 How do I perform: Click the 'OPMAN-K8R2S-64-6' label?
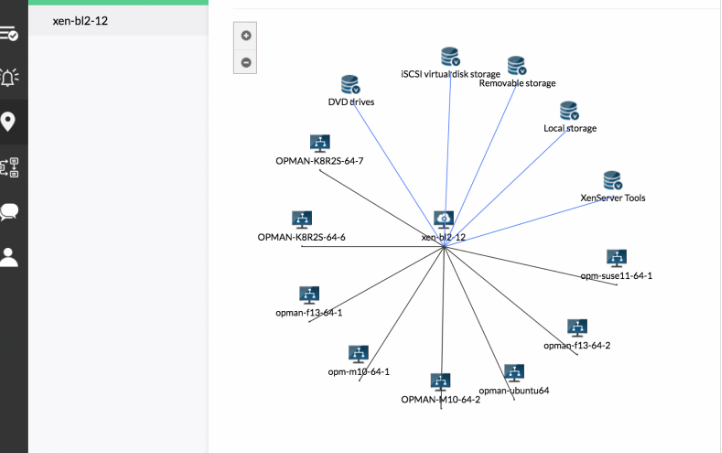pos(301,238)
